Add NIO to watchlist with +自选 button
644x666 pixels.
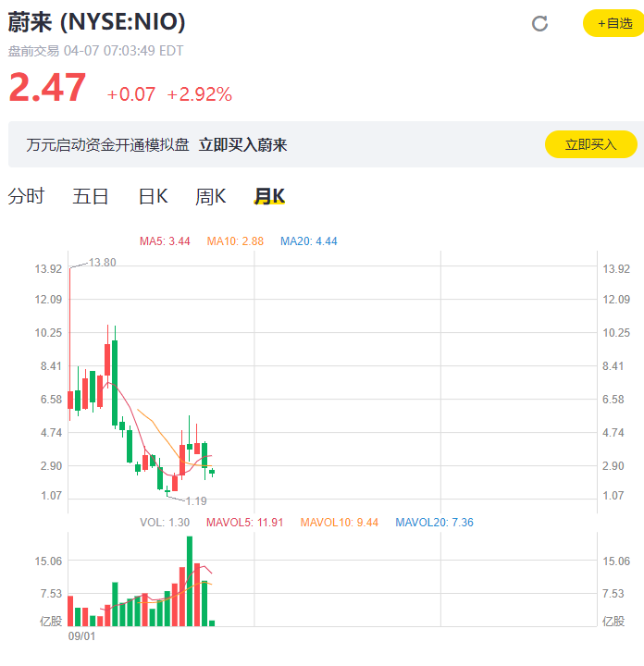[x=613, y=23]
